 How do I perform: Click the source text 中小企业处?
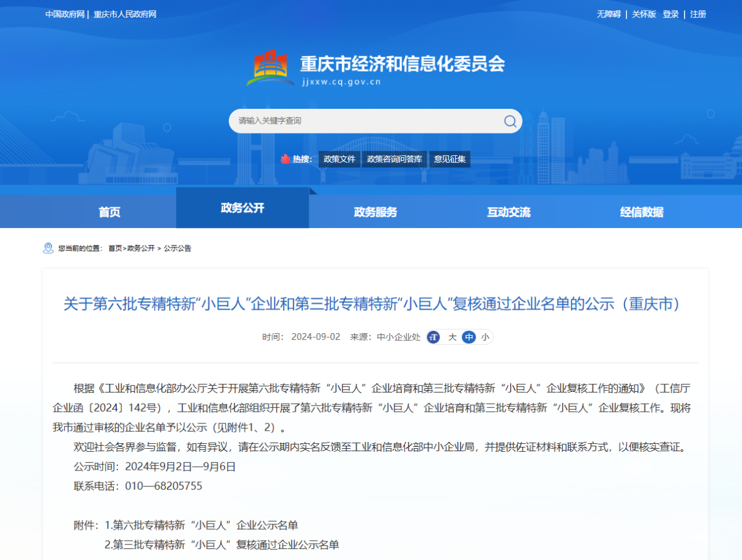399,337
